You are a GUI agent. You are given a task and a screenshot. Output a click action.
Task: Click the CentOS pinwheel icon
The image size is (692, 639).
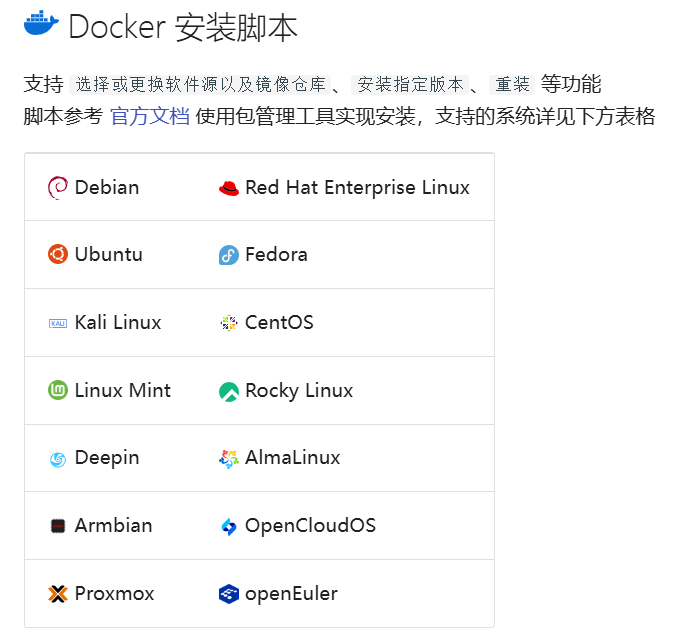(x=229, y=323)
